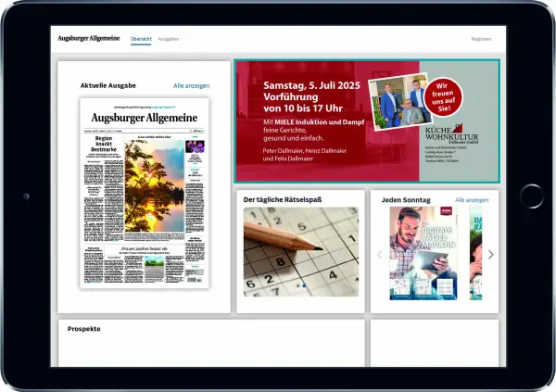Open the Regionen link in the header
The image size is (556, 392).
481,40
